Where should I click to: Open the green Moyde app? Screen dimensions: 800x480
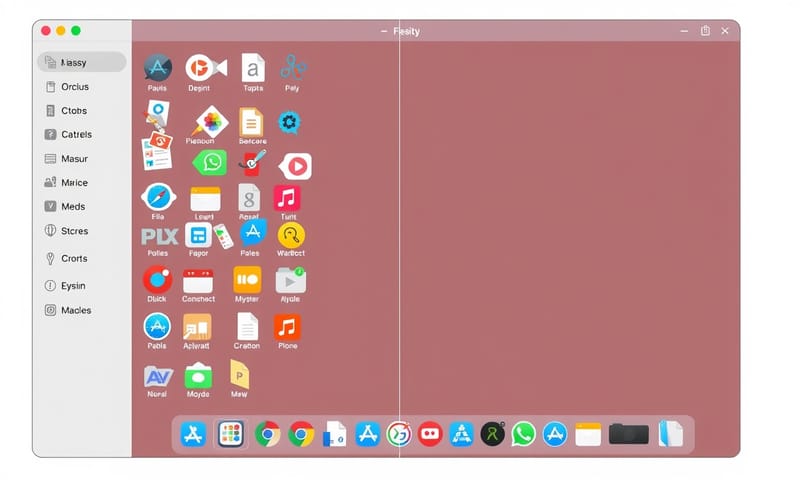198,376
